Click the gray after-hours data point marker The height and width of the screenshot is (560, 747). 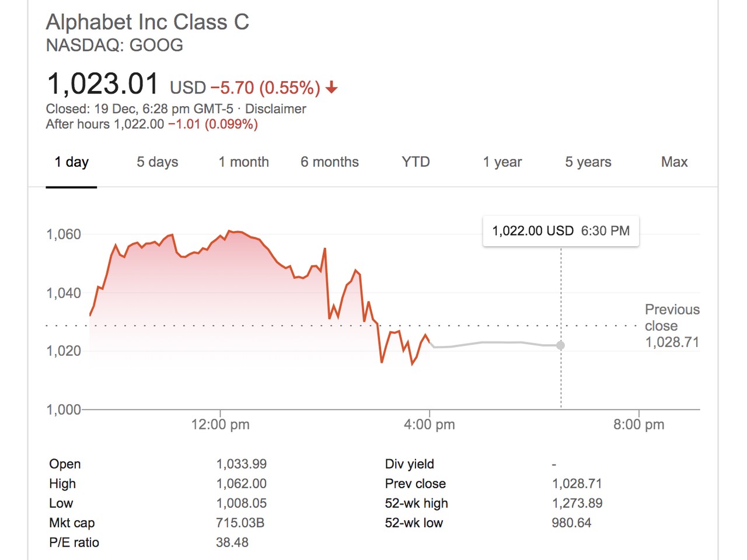point(560,345)
